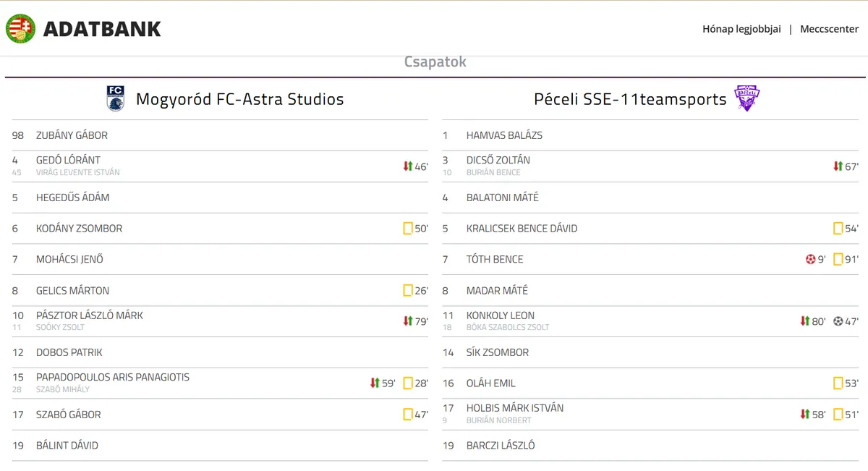Click Gelics Márton's yellow card at 26'
Viewport: 868px width, 471px height.
pyautogui.click(x=408, y=291)
